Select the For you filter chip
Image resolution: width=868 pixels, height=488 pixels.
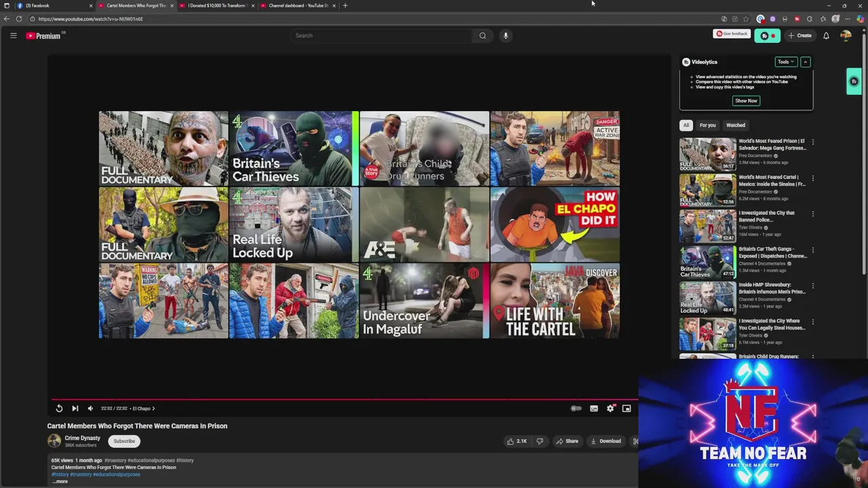pyautogui.click(x=707, y=125)
